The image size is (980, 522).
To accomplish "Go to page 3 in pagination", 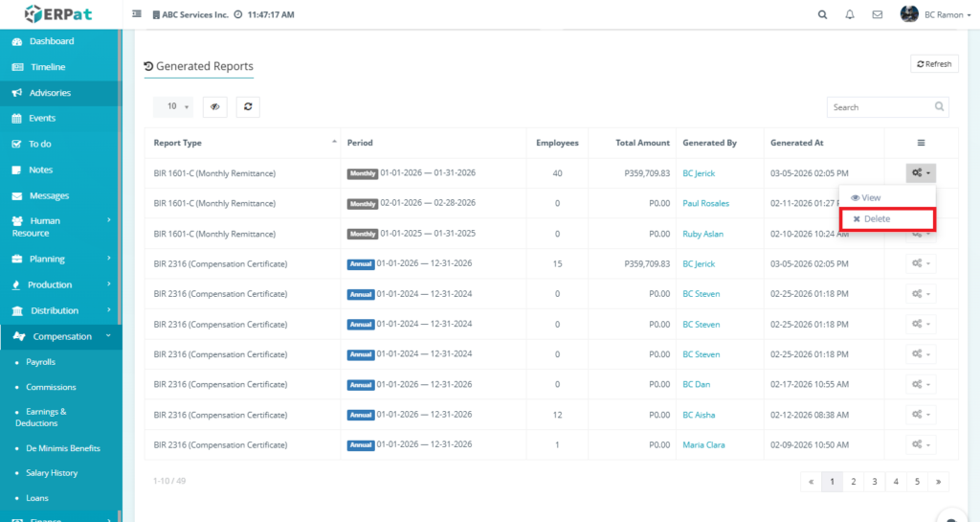I will 874,482.
